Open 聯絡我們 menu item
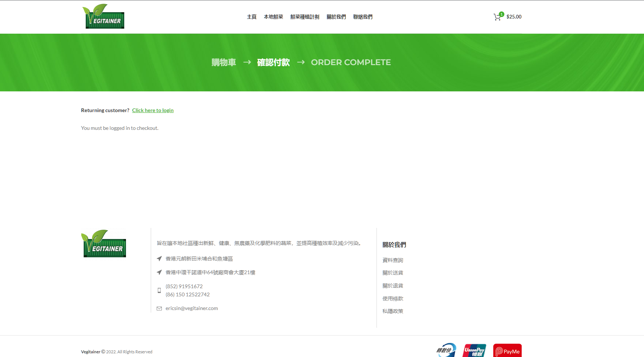 363,17
